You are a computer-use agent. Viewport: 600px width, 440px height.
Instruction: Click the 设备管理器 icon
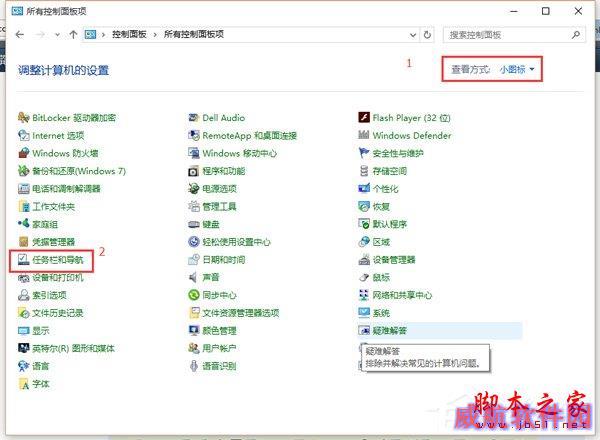(x=364, y=260)
